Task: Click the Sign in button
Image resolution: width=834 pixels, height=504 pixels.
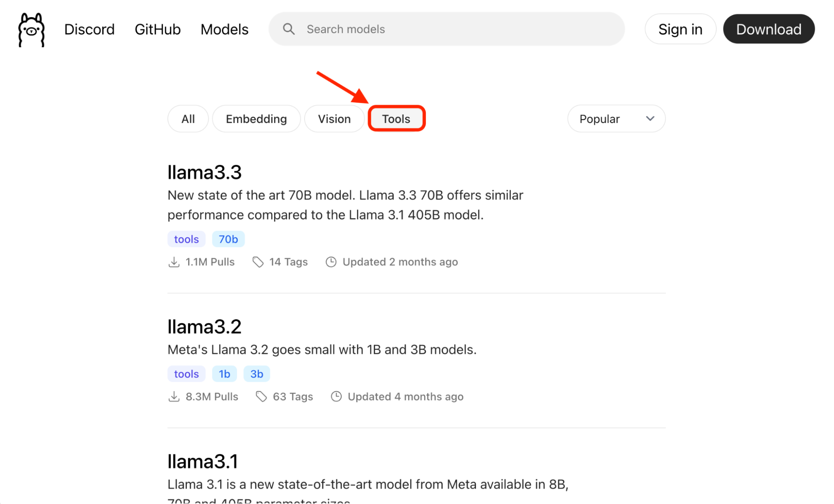Action: (x=680, y=29)
